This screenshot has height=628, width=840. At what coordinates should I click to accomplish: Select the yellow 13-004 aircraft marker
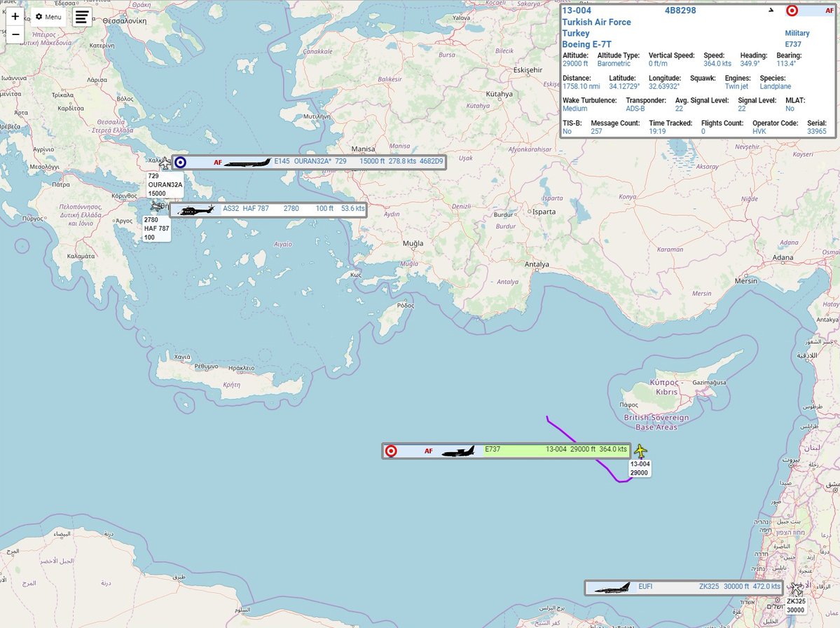[640, 451]
